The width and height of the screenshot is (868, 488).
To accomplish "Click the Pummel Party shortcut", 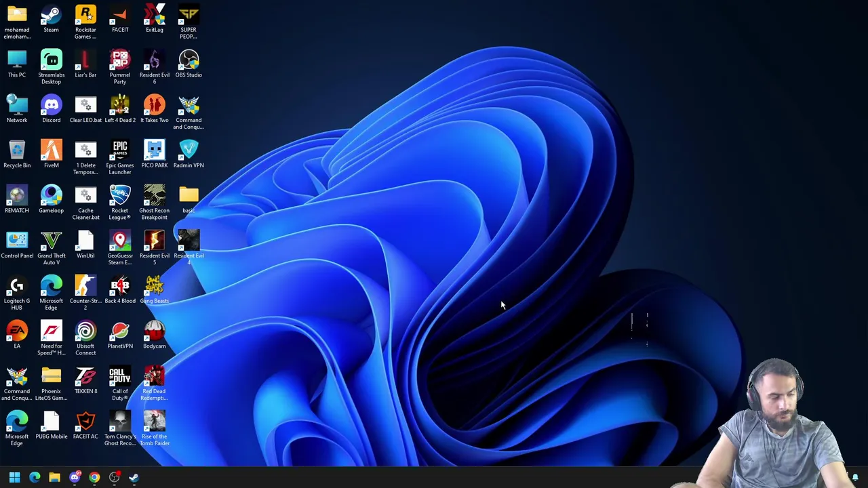I will pyautogui.click(x=120, y=67).
